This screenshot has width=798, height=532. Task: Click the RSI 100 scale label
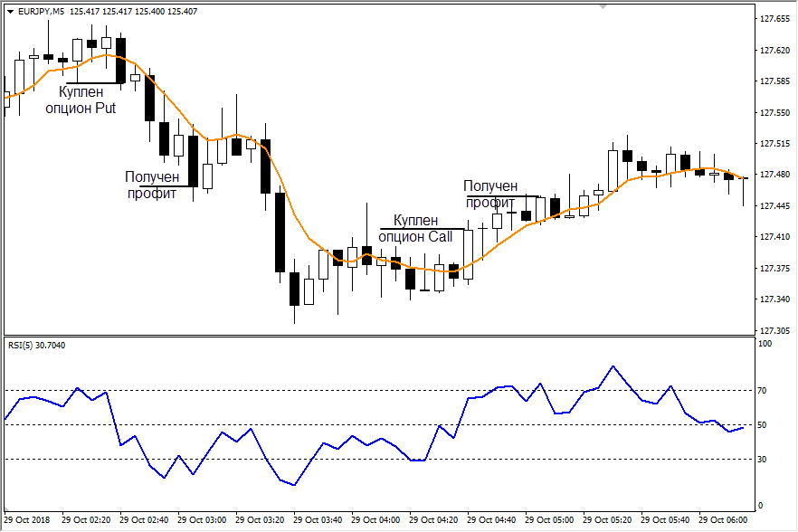[765, 345]
